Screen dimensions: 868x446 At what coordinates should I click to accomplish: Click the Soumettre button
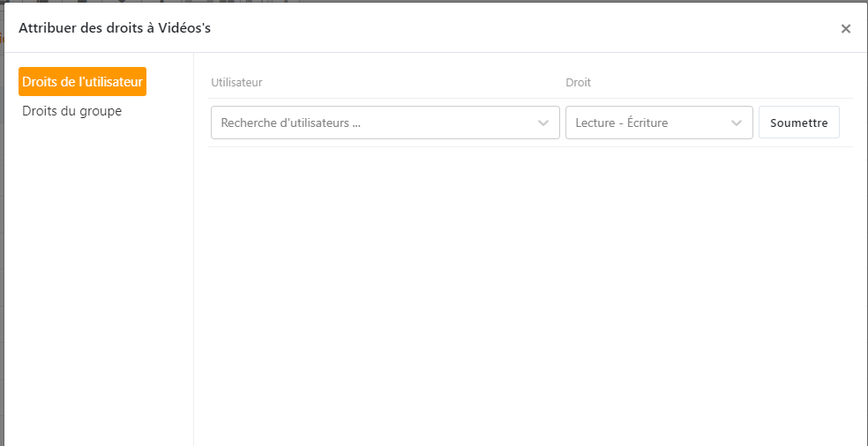point(799,123)
